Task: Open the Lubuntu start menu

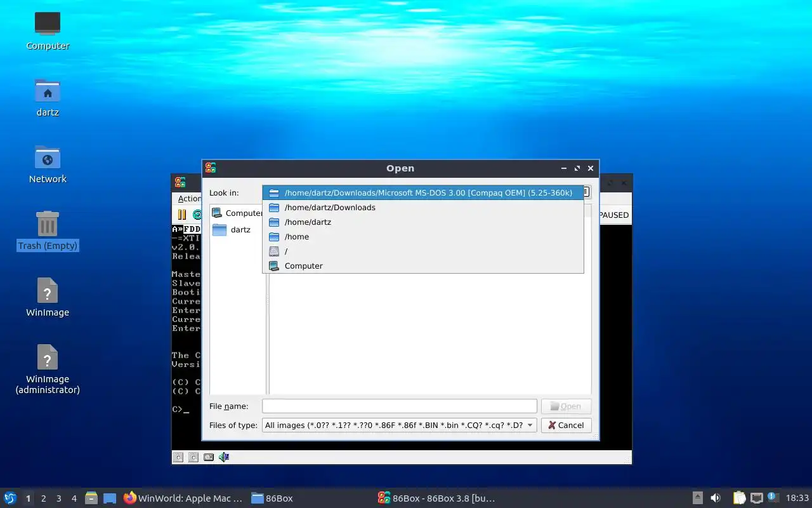Action: click(x=10, y=498)
